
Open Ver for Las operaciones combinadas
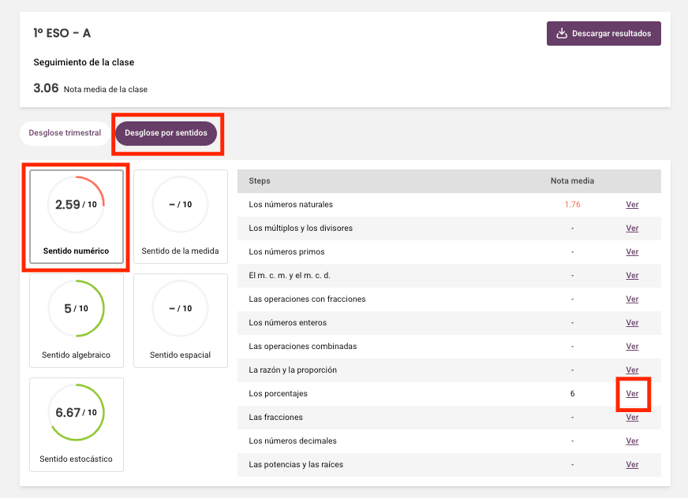click(x=632, y=347)
